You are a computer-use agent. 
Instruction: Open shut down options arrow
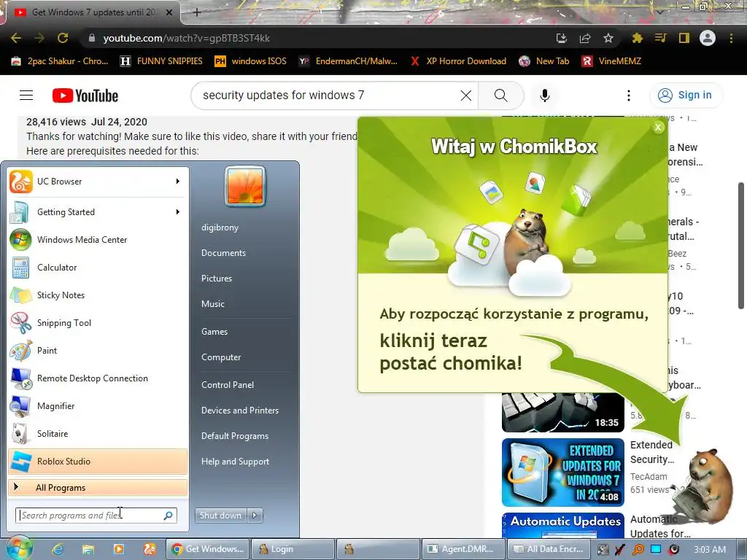(255, 516)
